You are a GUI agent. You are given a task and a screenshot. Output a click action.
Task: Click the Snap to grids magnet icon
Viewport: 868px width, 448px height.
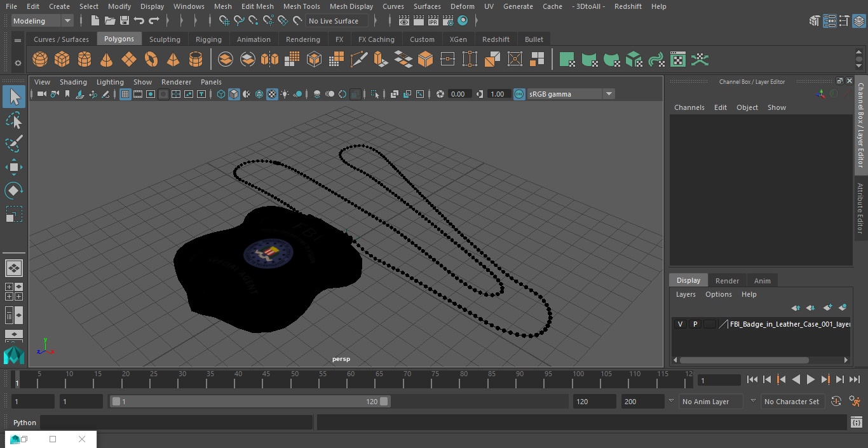tap(224, 21)
